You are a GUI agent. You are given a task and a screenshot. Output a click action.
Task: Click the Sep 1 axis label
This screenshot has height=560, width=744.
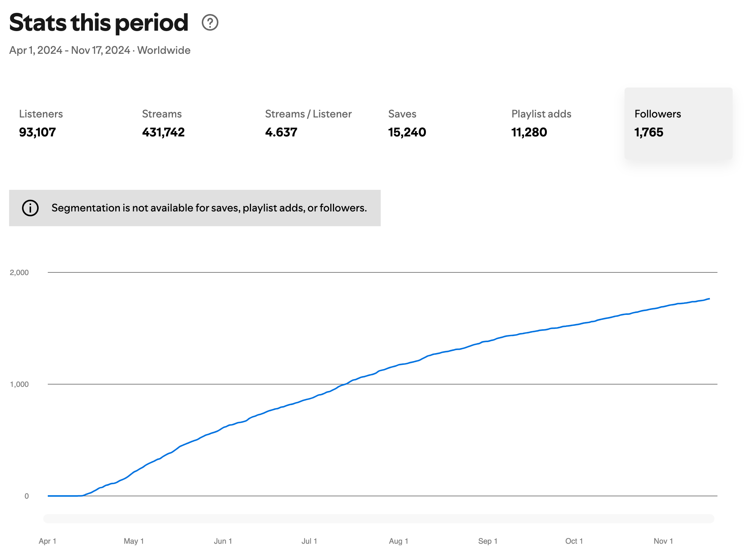click(488, 541)
